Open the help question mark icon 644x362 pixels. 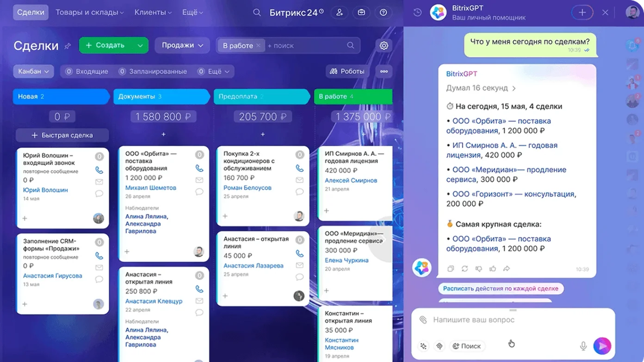click(383, 12)
